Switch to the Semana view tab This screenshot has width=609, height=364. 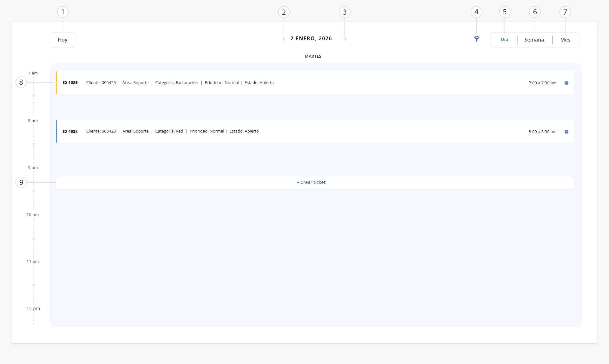click(x=534, y=40)
